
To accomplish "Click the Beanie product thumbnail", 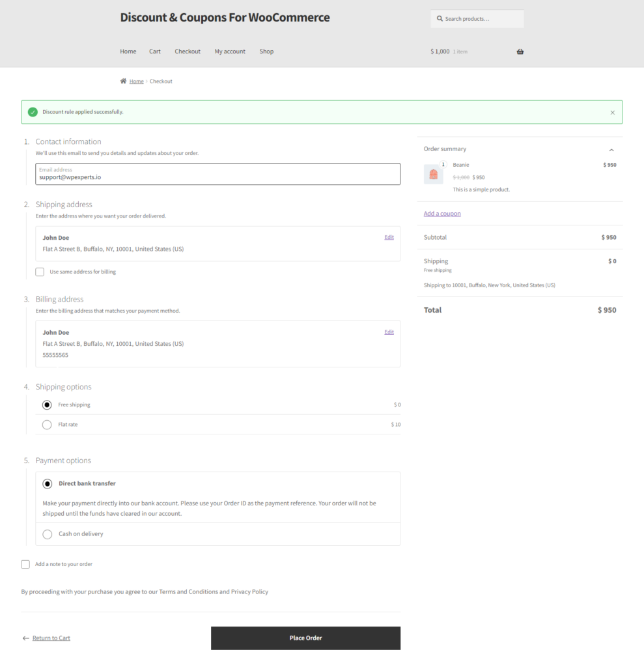I will [434, 174].
